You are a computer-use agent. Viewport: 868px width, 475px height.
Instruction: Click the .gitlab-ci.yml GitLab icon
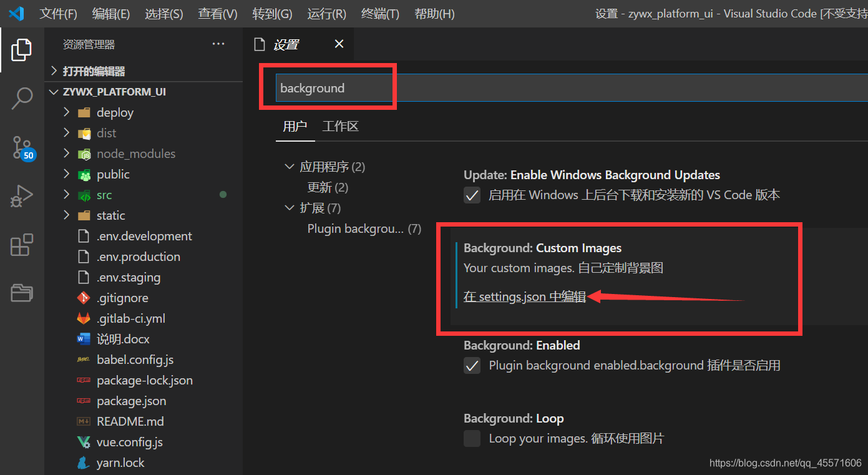[x=84, y=319]
